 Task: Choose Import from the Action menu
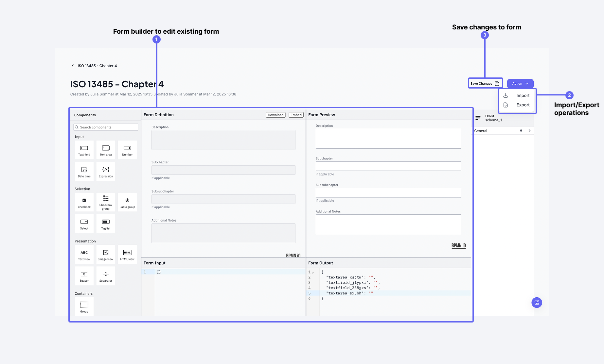(523, 96)
